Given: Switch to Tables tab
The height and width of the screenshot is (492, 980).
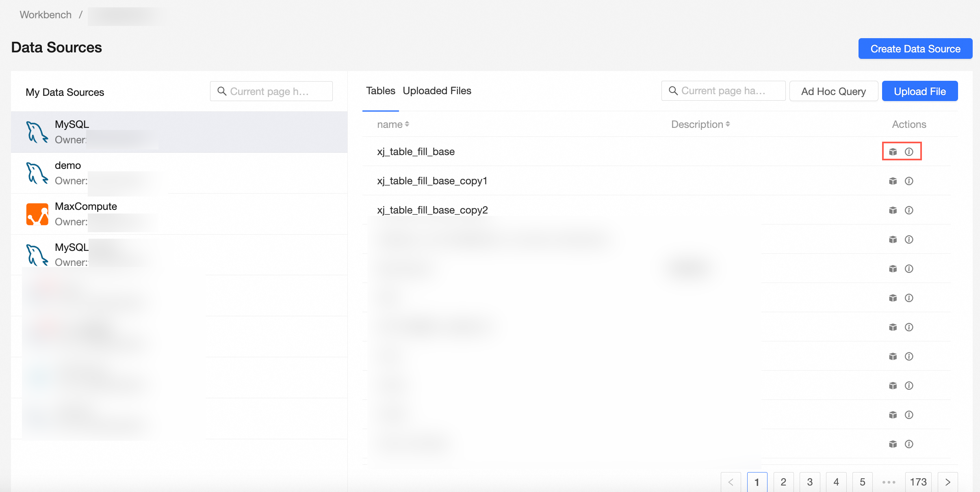Looking at the screenshot, I should coord(380,91).
